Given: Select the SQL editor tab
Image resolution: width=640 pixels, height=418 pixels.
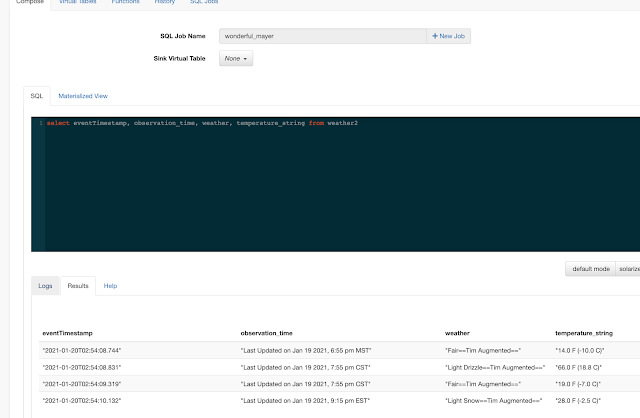Looking at the screenshot, I should pos(36,96).
